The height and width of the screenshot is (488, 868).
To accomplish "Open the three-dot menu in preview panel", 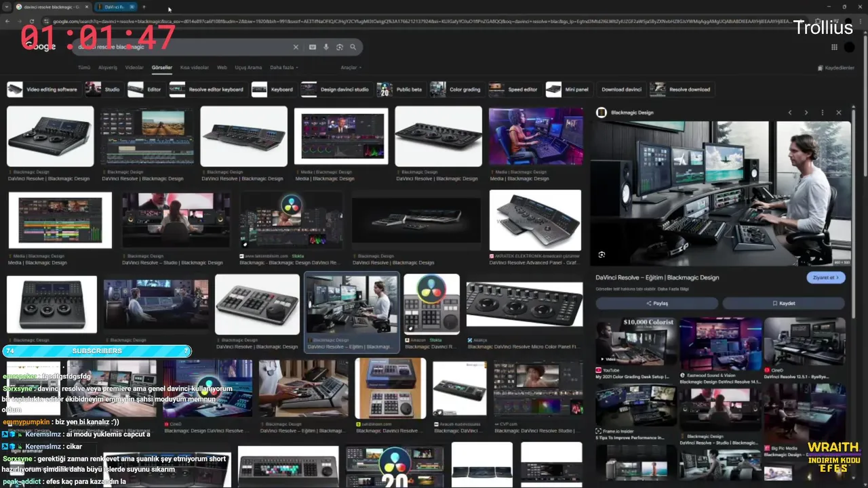I will coord(822,113).
